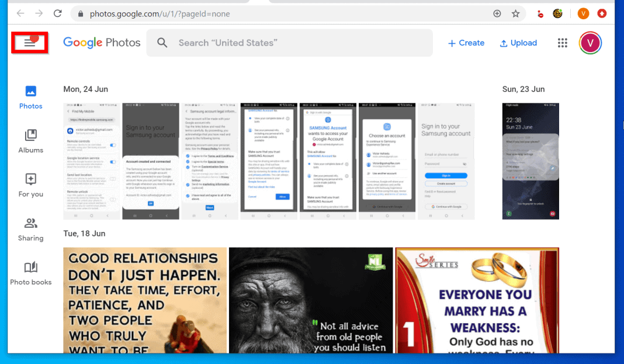The image size is (624, 364).
Task: Click the Create button
Action: 466,43
